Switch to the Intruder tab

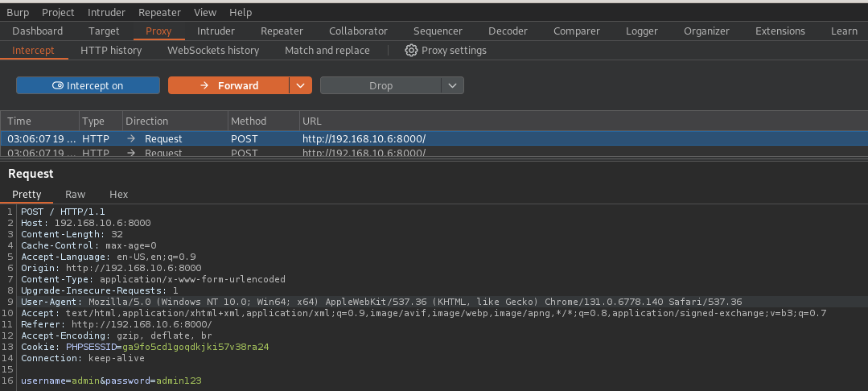pyautogui.click(x=216, y=31)
